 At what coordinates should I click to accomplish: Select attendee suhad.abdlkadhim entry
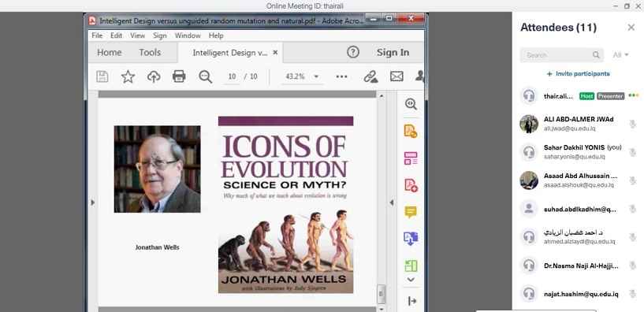[x=578, y=209]
